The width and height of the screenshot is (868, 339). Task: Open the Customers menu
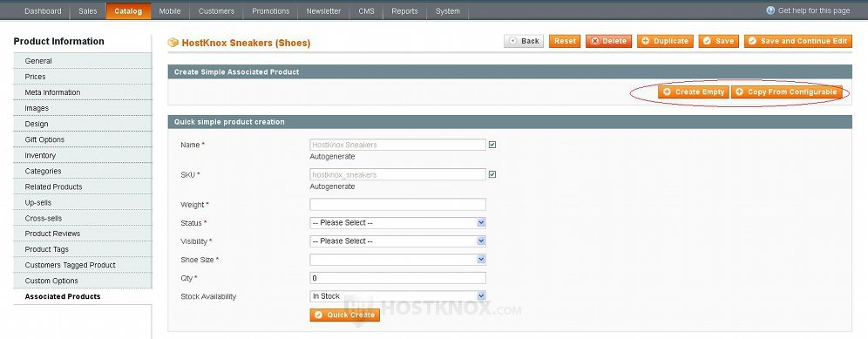216,11
